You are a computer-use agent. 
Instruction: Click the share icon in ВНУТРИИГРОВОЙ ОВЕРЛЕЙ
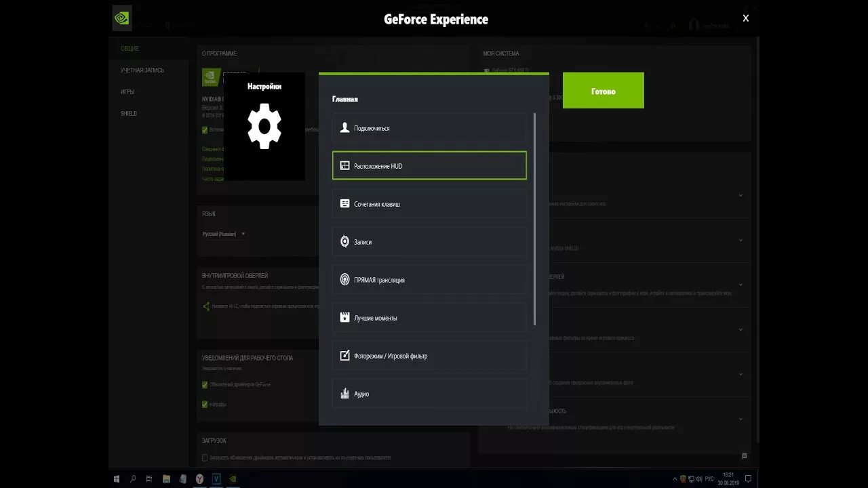click(206, 306)
